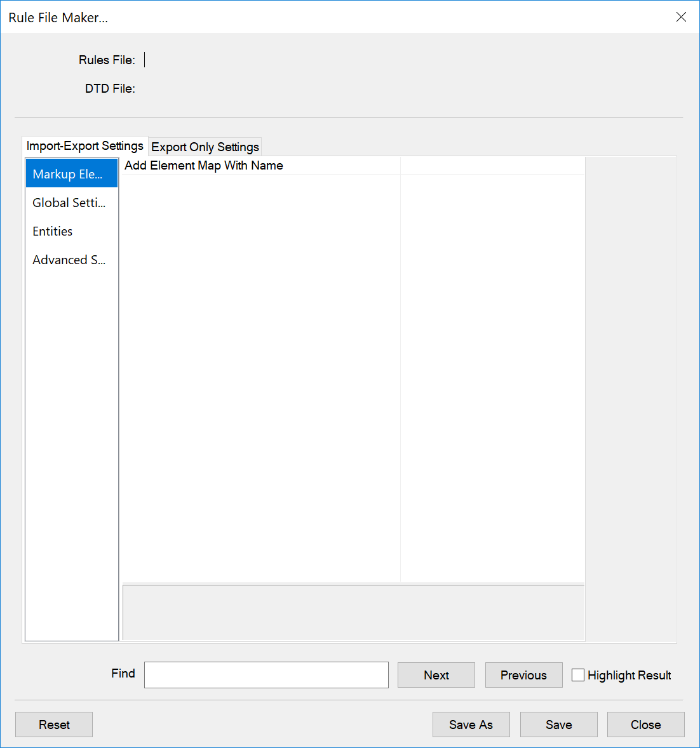Click the description panel below the list
Viewport: 700px width, 748px height.
tap(353, 611)
